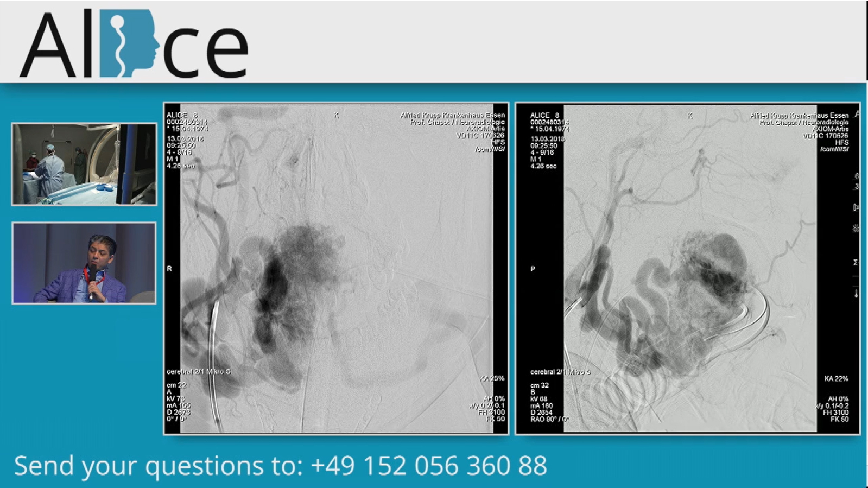Click the "K" marker atop left angiogram
868x488 pixels.
[x=336, y=115]
